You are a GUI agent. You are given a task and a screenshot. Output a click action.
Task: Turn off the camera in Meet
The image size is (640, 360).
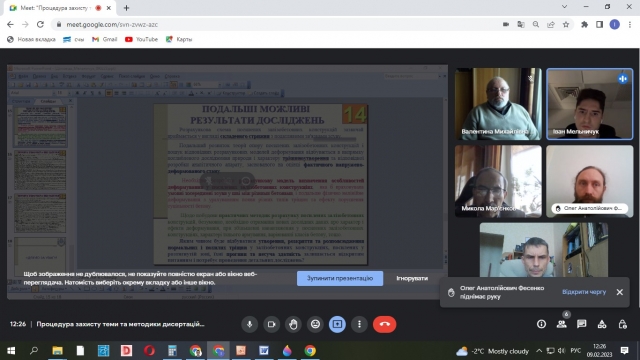tap(271, 324)
